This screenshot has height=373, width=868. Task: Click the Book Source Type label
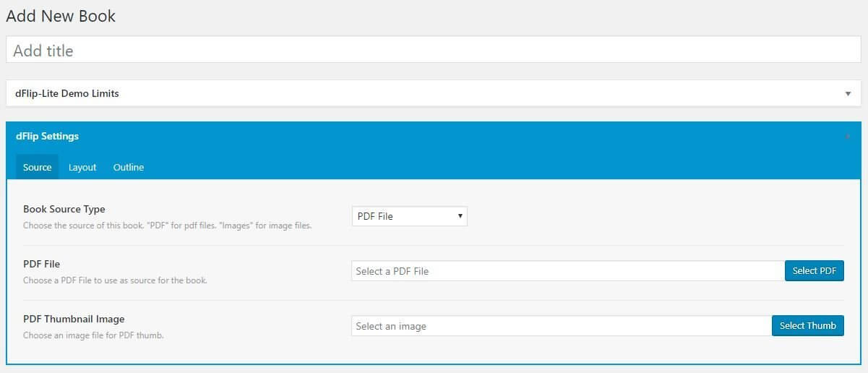[64, 210]
